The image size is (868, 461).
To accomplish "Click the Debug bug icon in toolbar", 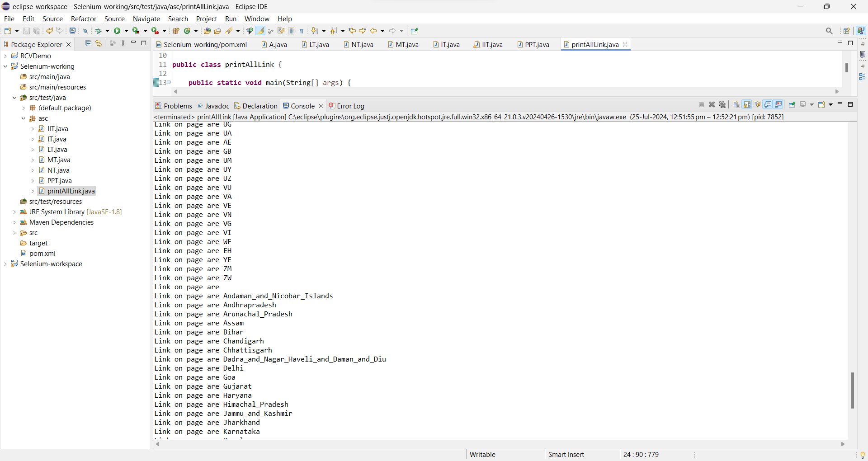I will [98, 31].
